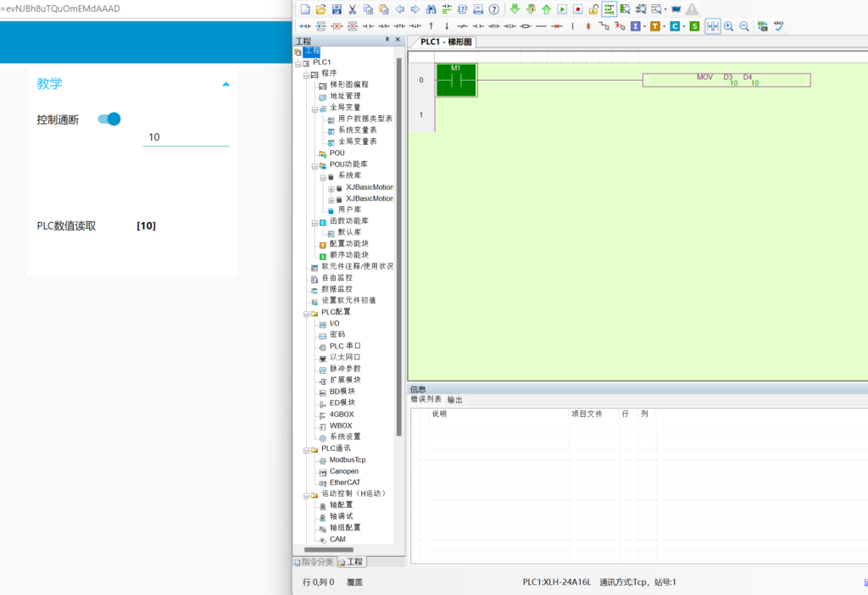Download program to PLC green down arrow
The height and width of the screenshot is (595, 868).
[x=515, y=8]
